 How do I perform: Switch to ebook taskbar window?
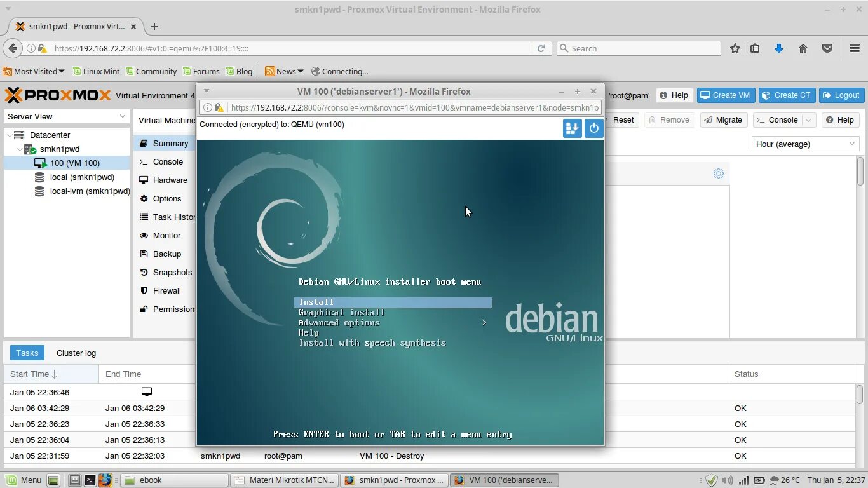(x=173, y=480)
